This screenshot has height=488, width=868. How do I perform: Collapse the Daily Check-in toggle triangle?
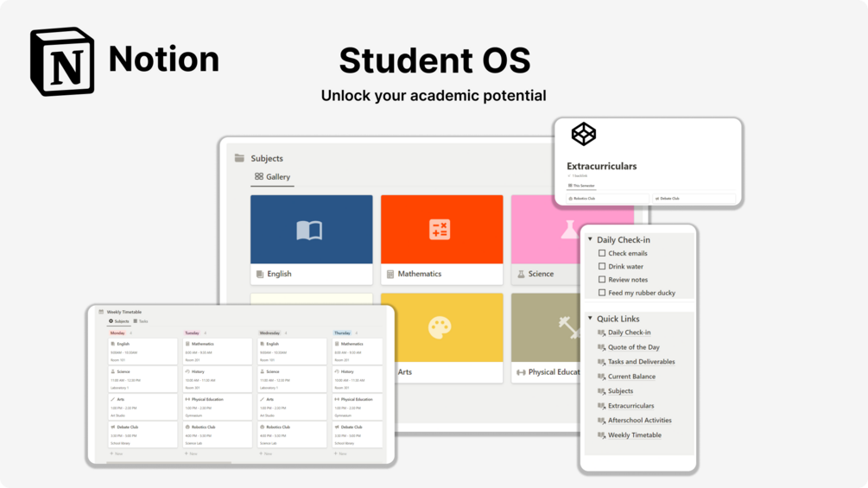(590, 239)
